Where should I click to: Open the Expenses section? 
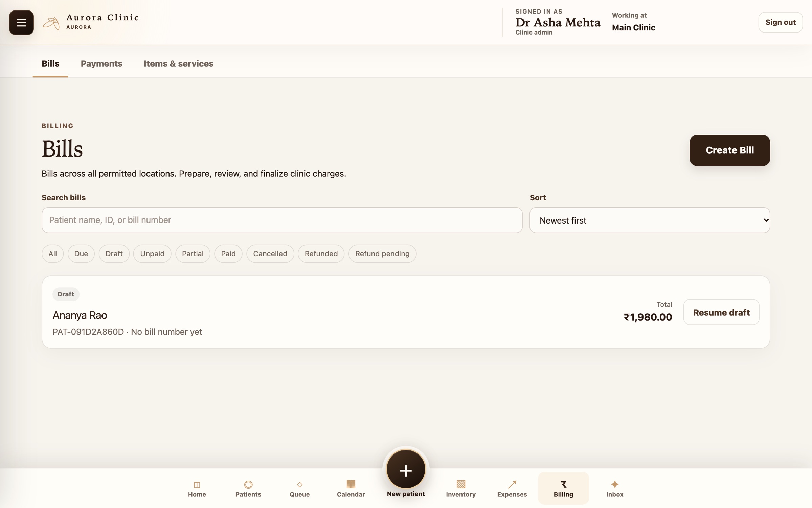pos(512,489)
